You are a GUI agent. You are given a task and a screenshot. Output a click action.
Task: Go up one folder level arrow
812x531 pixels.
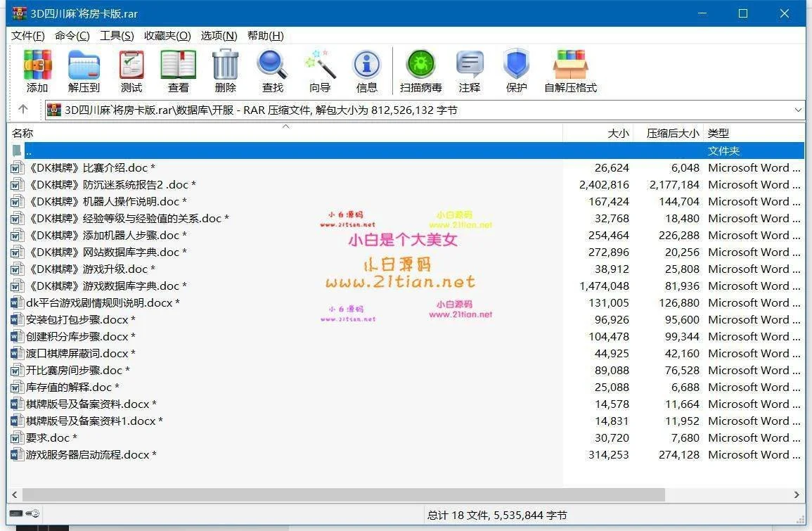23,110
